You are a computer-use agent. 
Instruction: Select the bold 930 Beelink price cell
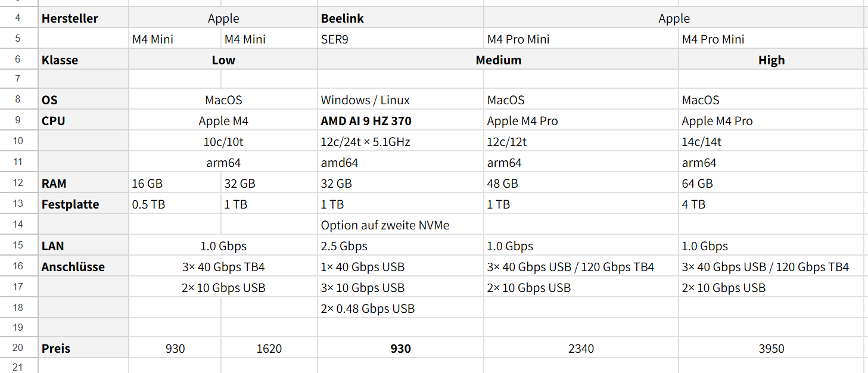pyautogui.click(x=401, y=349)
